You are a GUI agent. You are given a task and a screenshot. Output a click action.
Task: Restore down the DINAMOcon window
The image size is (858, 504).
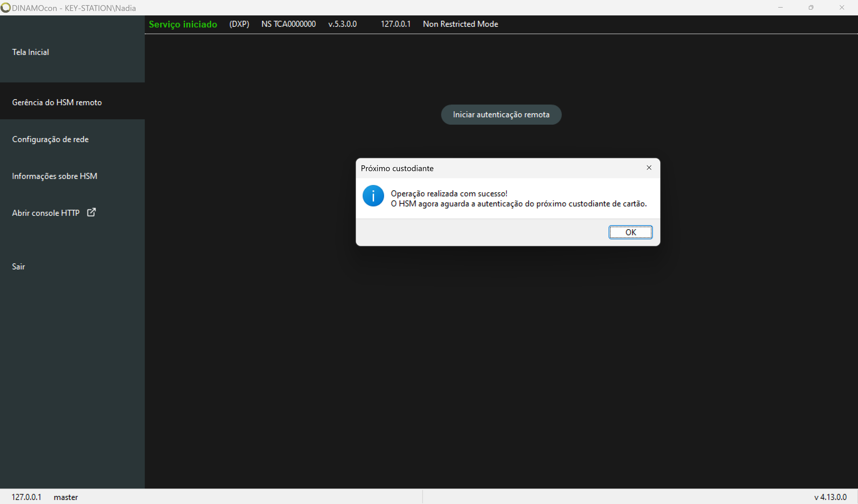pos(811,8)
